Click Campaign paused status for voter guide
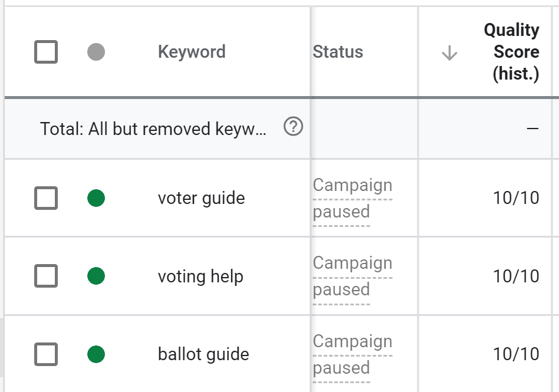The height and width of the screenshot is (392, 559). [x=352, y=198]
